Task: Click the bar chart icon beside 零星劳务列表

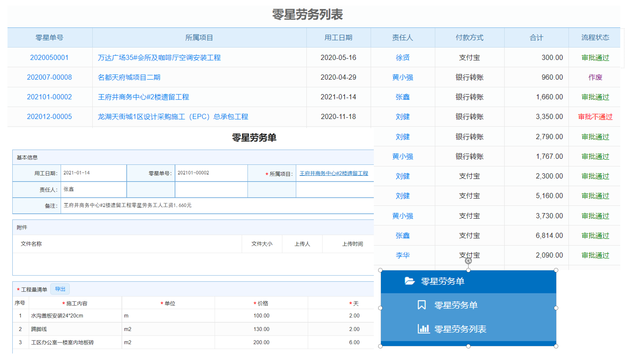Action: tap(423, 329)
